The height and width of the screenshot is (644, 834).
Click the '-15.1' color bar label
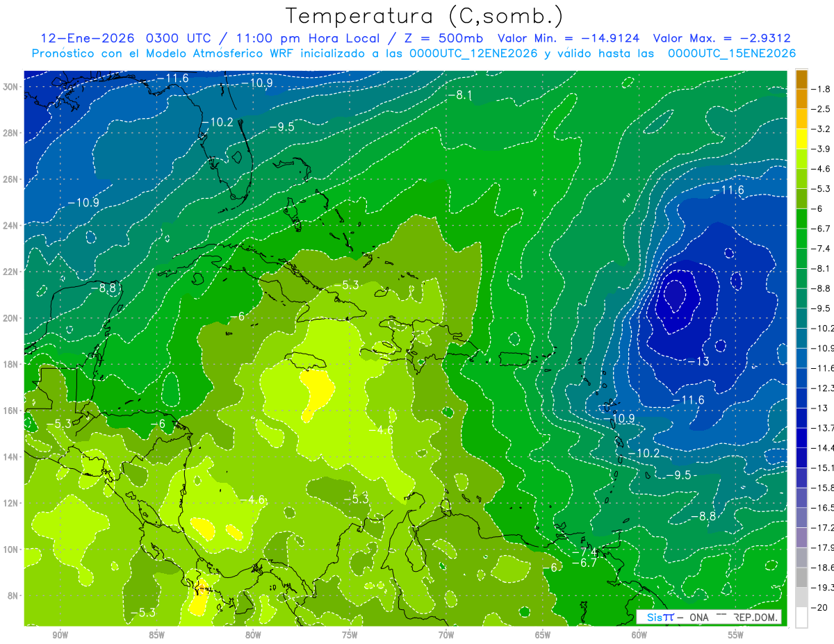coord(821,468)
